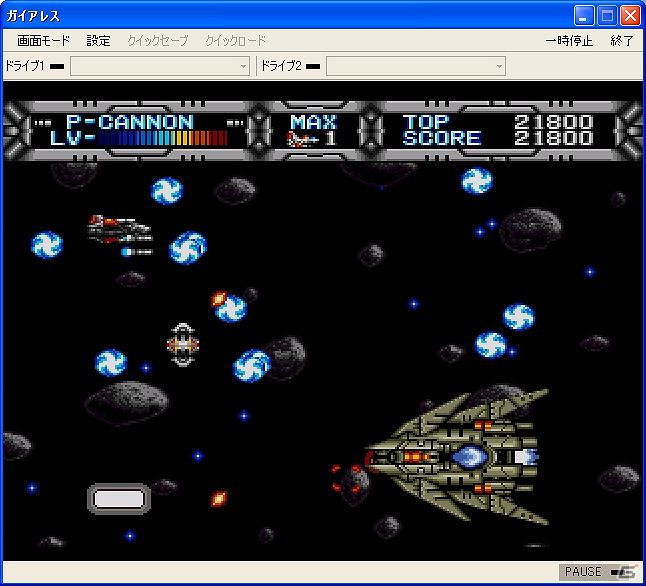Click the grayed クイックセーブ menu item

[x=157, y=40]
